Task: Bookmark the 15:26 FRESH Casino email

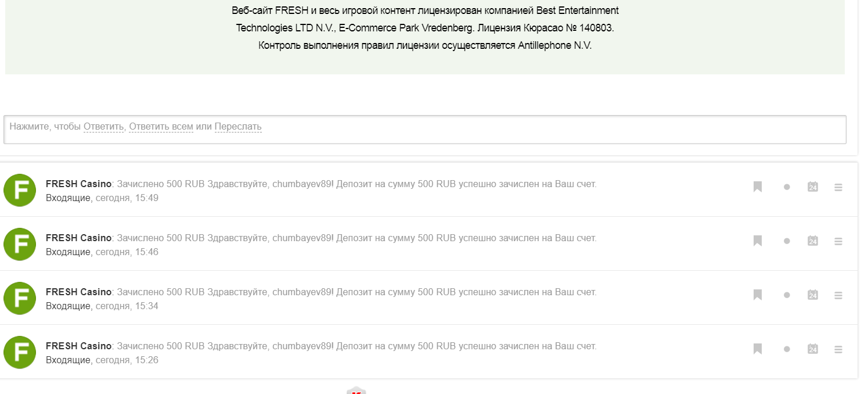Action: coord(757,349)
